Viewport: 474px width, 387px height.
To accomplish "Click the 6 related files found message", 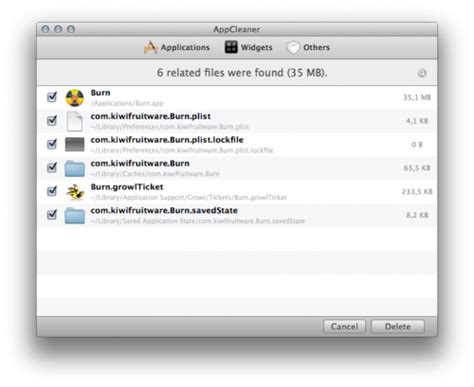I will coord(242,73).
